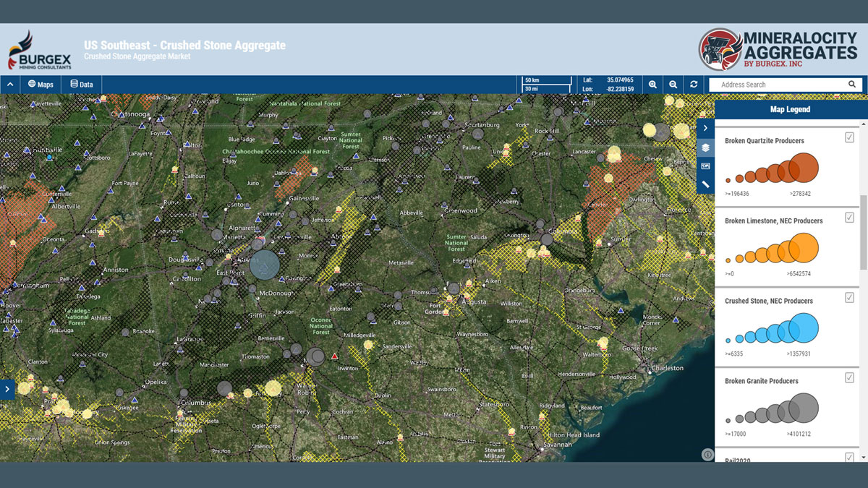
Task: Open the layers panel icon
Action: [x=705, y=147]
